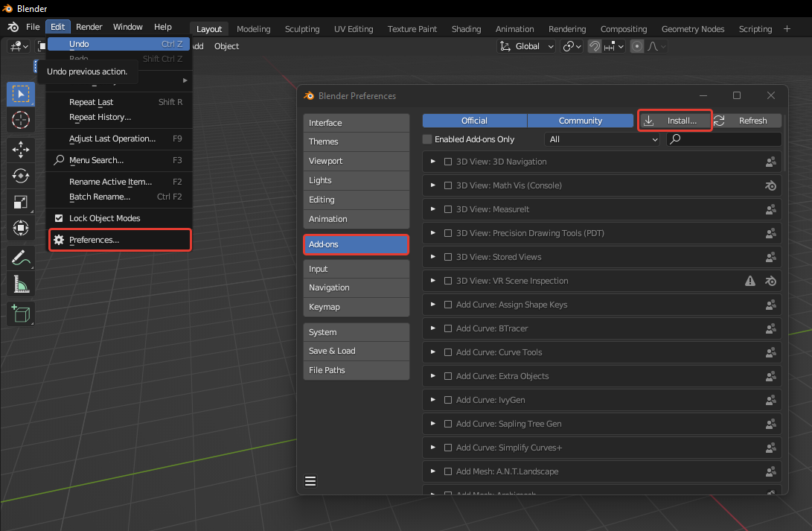Click the Install button

pyautogui.click(x=675, y=121)
